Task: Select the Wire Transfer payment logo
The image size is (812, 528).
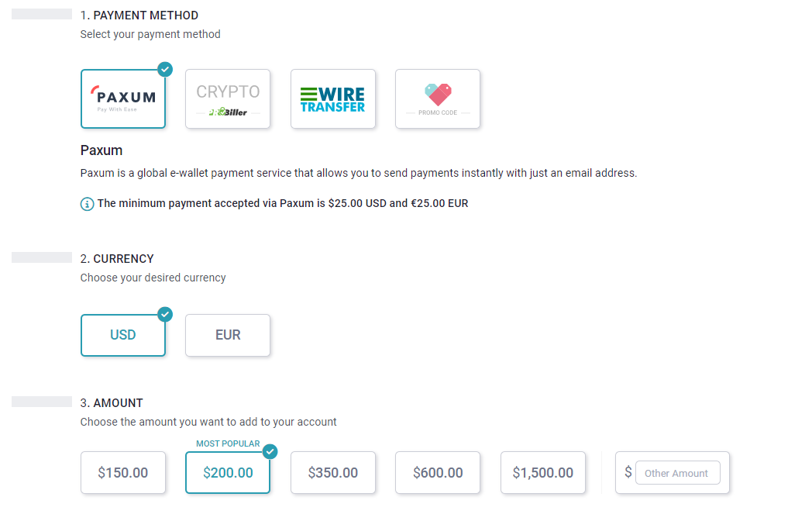Action: point(333,98)
